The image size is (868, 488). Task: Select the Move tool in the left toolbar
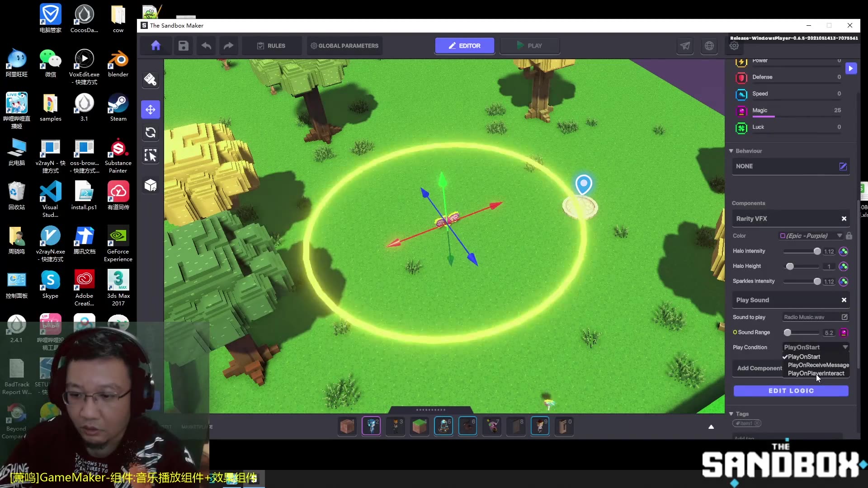pyautogui.click(x=150, y=109)
